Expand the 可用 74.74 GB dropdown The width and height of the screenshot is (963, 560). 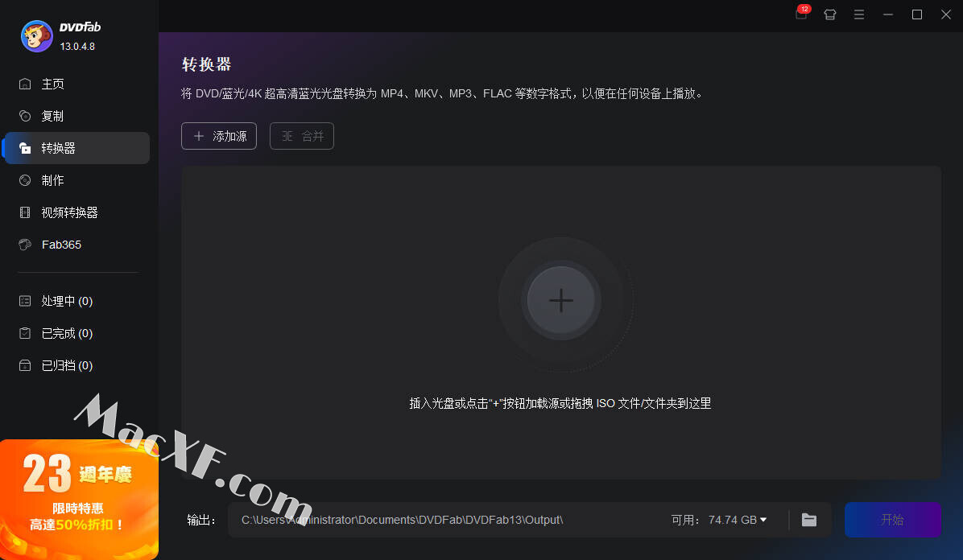tap(763, 520)
